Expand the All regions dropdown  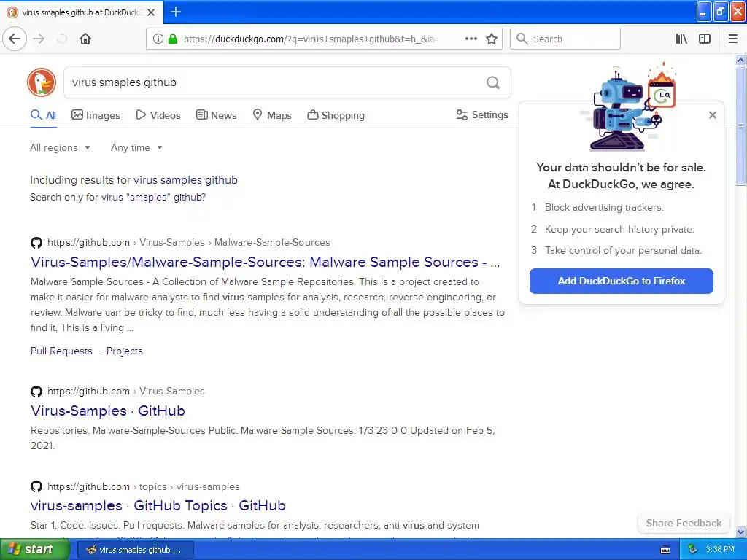60,147
